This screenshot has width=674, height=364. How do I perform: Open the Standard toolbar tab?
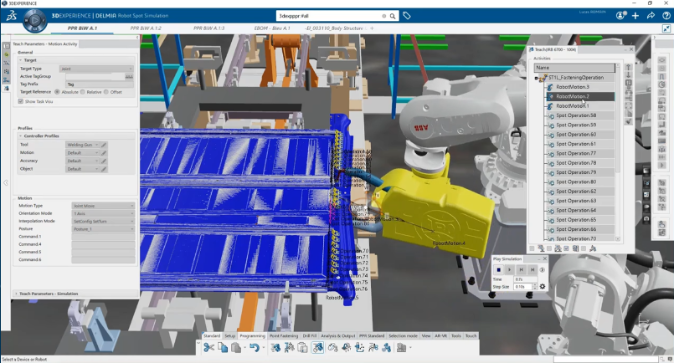[x=211, y=336]
